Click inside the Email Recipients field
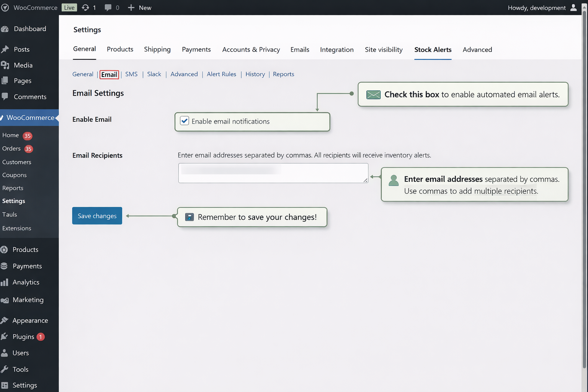Viewport: 588px width, 392px height. pos(273,173)
